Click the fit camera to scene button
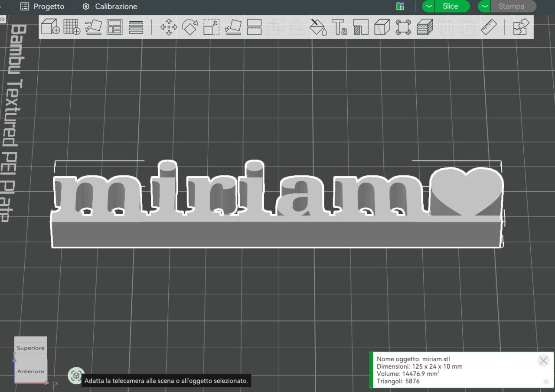The width and height of the screenshot is (555, 392). pyautogui.click(x=76, y=375)
